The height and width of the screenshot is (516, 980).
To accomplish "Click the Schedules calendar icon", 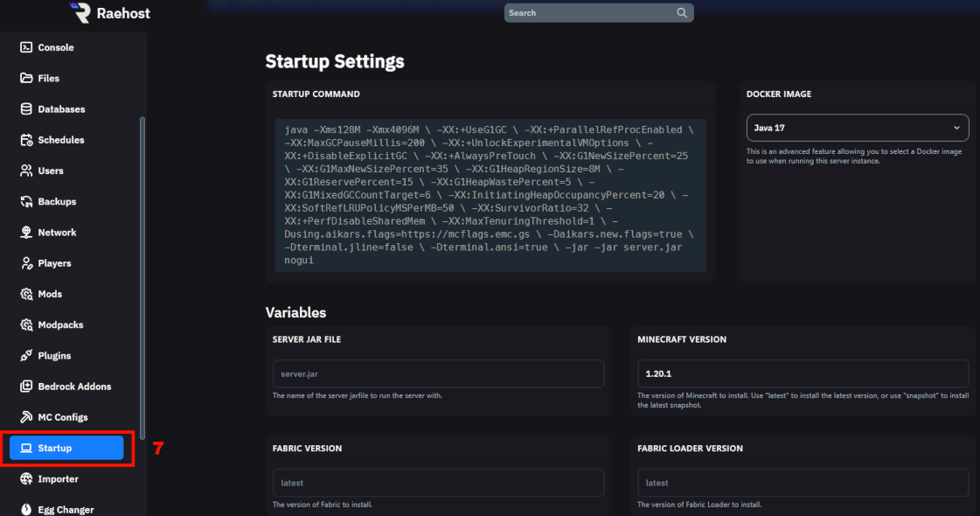I will click(x=26, y=140).
